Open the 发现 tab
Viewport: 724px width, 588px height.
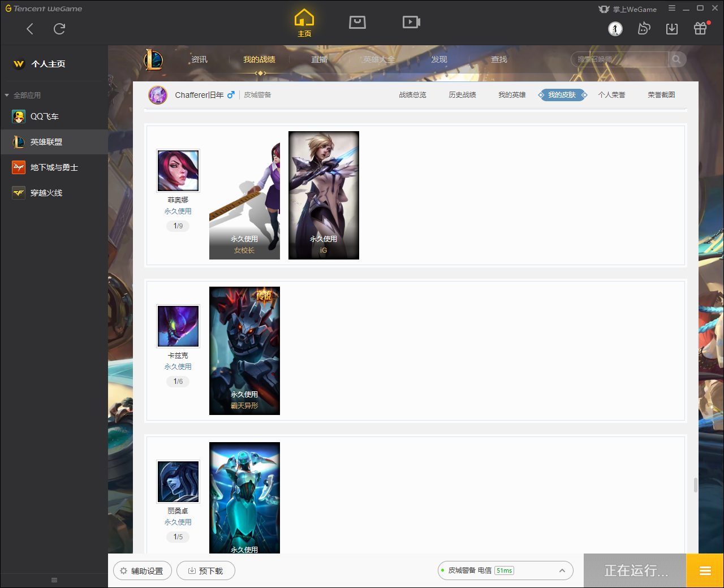click(439, 59)
